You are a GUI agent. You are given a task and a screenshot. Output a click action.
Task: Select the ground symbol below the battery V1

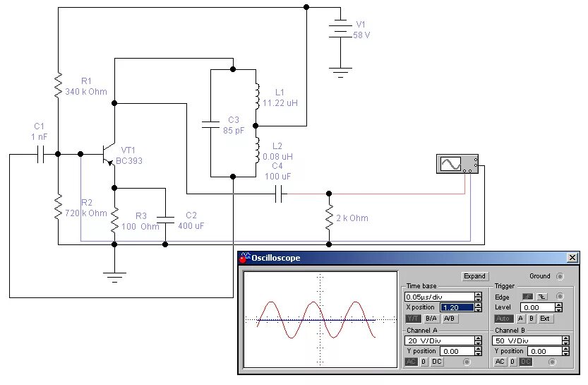point(340,72)
